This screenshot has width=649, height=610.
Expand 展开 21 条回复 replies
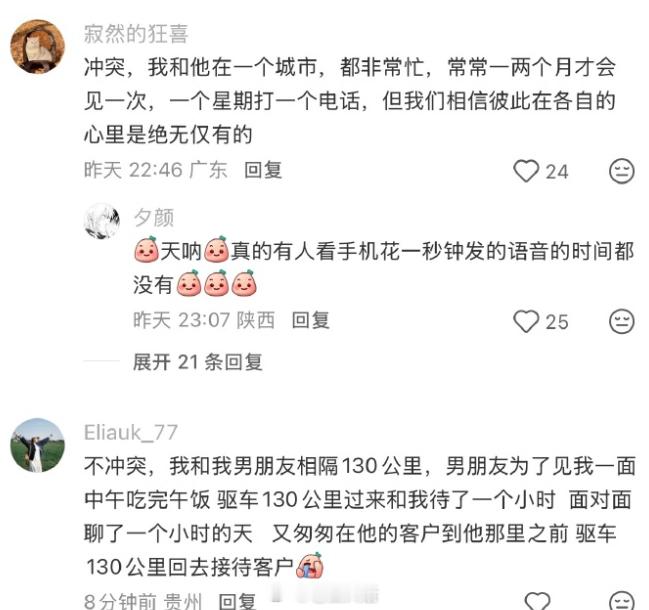pos(197,362)
